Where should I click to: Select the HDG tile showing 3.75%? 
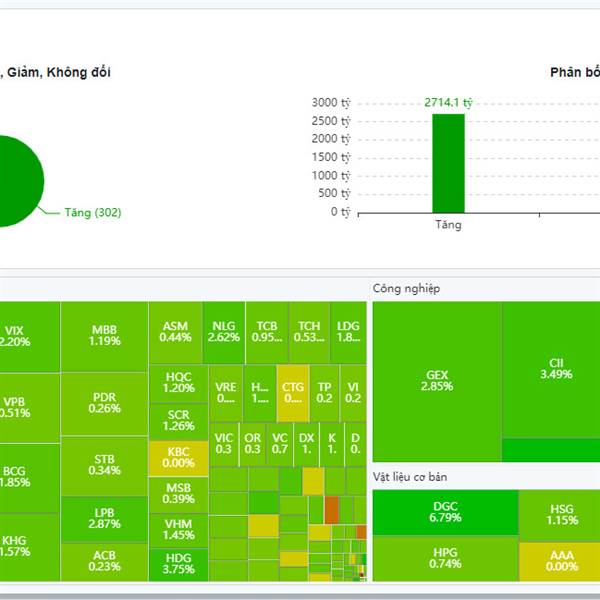coord(178,564)
